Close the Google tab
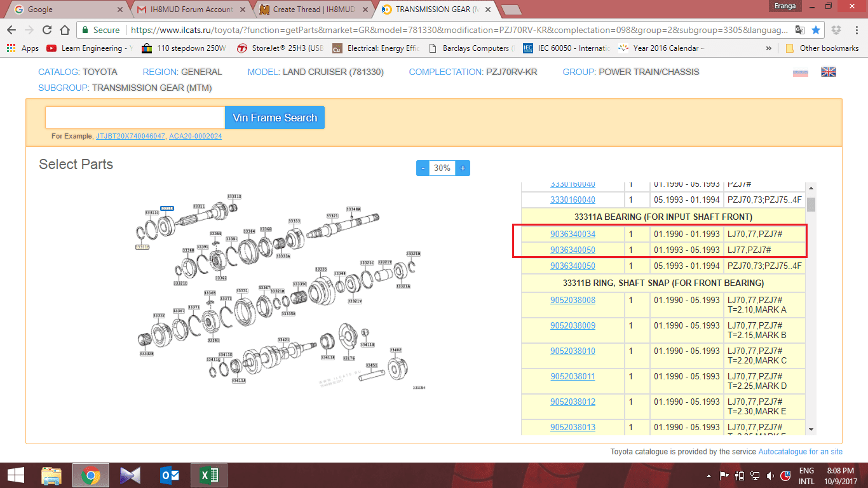The image size is (868, 488). [120, 10]
